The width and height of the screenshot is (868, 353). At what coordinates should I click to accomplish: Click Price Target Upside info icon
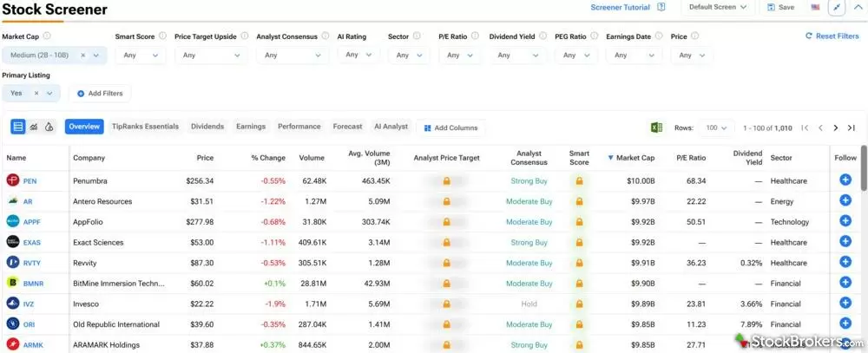245,36
